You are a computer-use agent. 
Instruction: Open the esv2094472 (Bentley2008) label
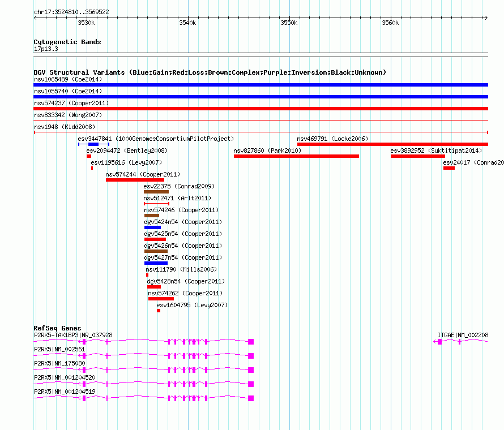tap(127, 150)
